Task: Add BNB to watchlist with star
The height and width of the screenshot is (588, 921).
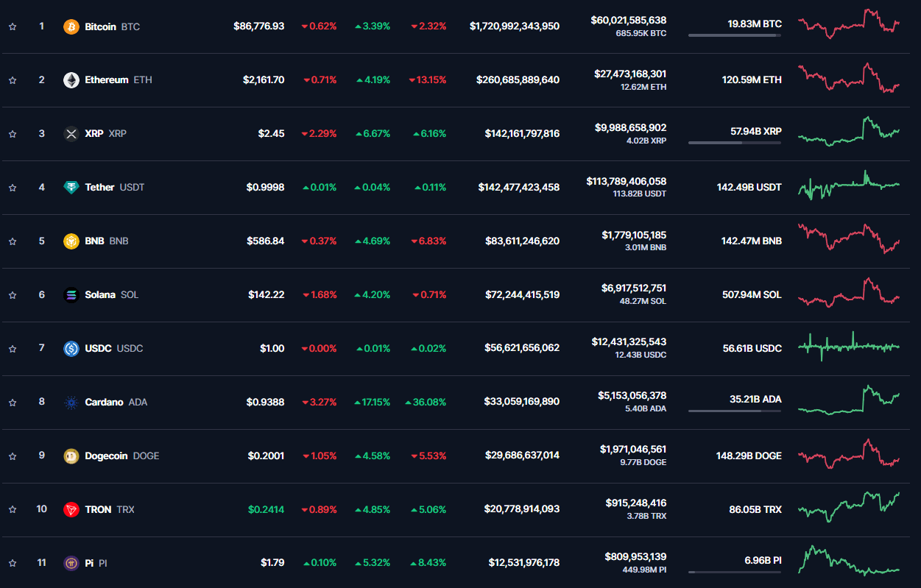Action: 13,241
